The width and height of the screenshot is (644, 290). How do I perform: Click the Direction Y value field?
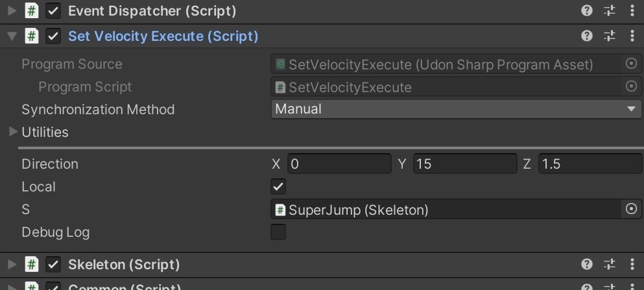coord(465,164)
